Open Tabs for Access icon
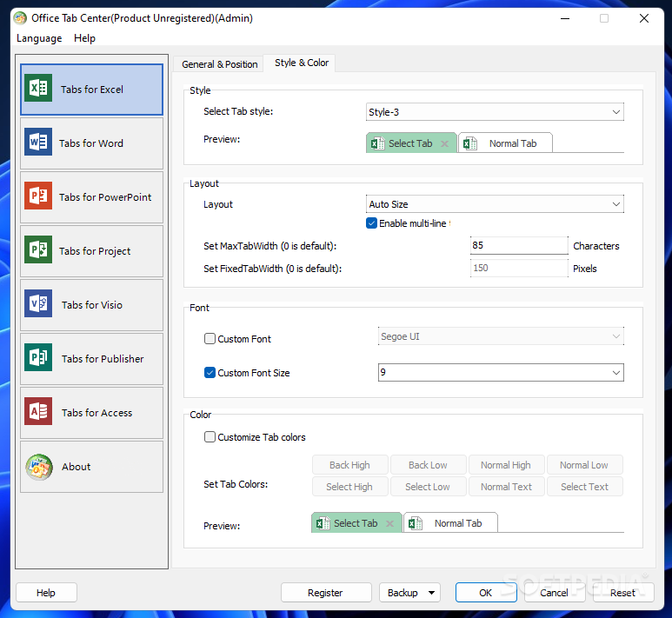Viewport: 672px width, 618px height. point(38,411)
